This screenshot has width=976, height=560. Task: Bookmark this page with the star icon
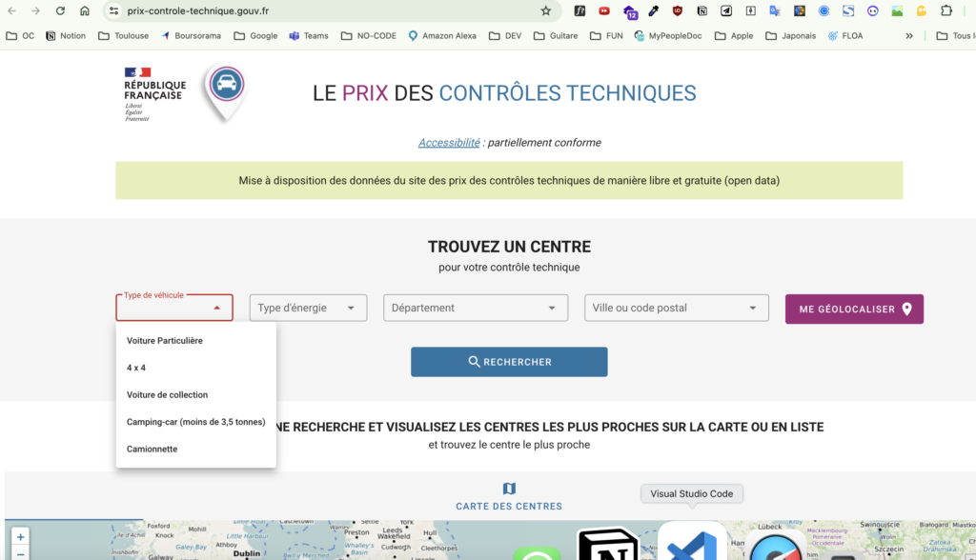[x=546, y=10]
